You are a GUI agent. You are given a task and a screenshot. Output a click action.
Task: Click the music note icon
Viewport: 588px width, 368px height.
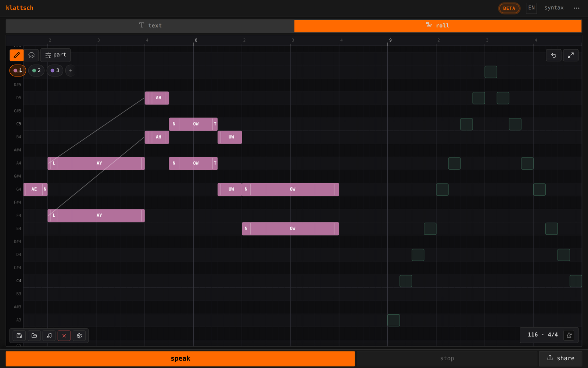(49, 336)
